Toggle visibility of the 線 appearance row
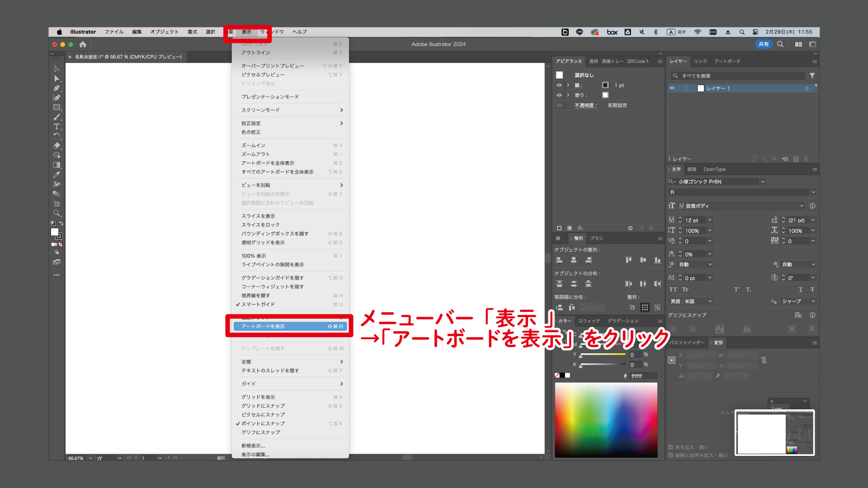 pos(559,85)
